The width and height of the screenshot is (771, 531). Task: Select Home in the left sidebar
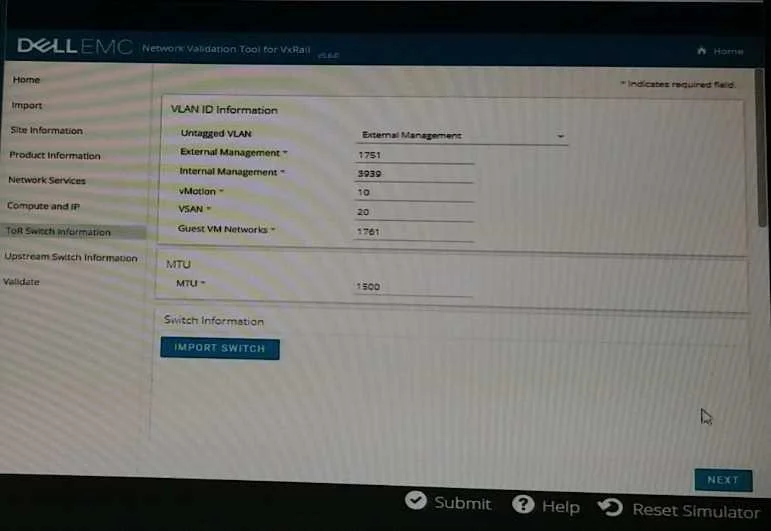(27, 80)
